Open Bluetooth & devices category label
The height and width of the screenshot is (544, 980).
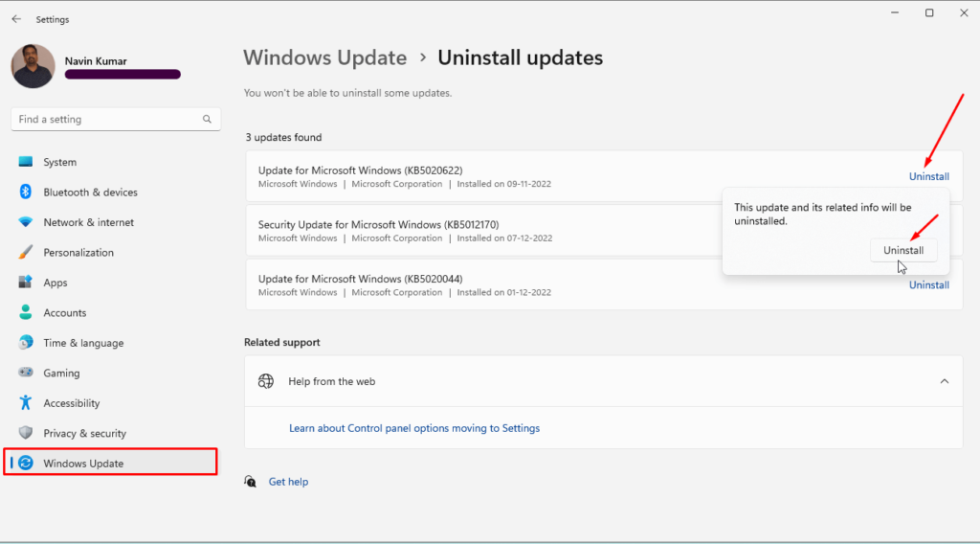91,192
